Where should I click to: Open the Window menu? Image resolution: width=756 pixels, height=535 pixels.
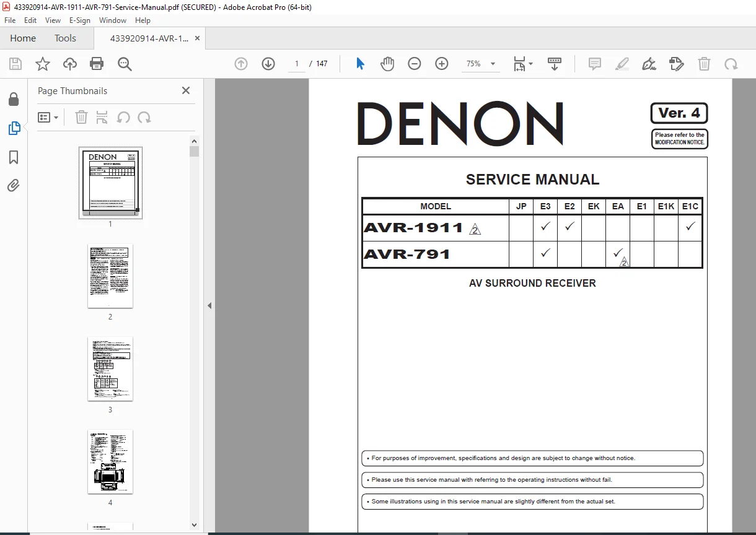pyautogui.click(x=113, y=20)
